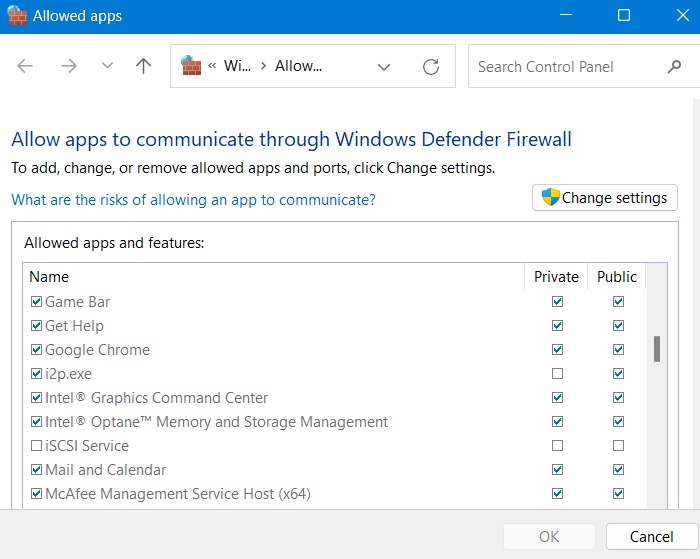Click the Public column header
700x559 pixels.
617,276
